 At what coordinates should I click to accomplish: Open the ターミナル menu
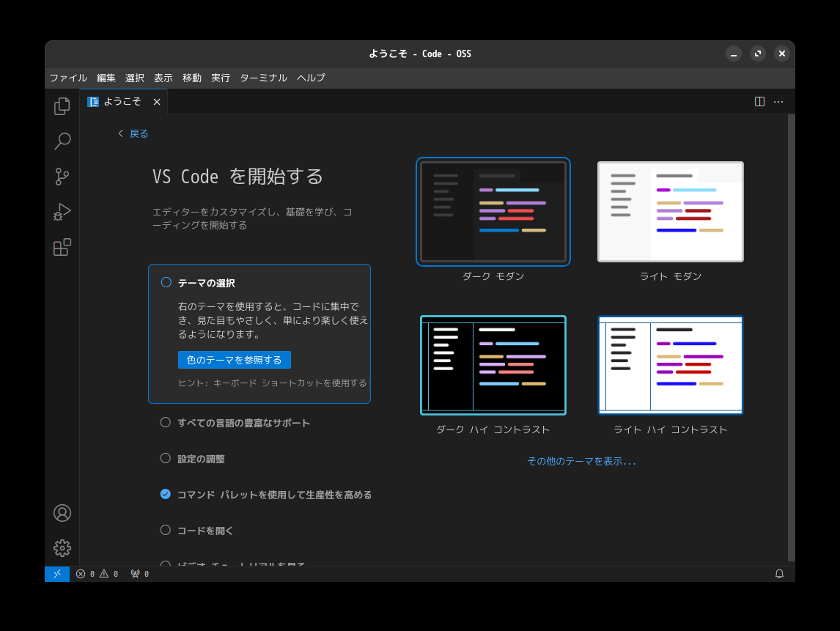click(x=263, y=78)
